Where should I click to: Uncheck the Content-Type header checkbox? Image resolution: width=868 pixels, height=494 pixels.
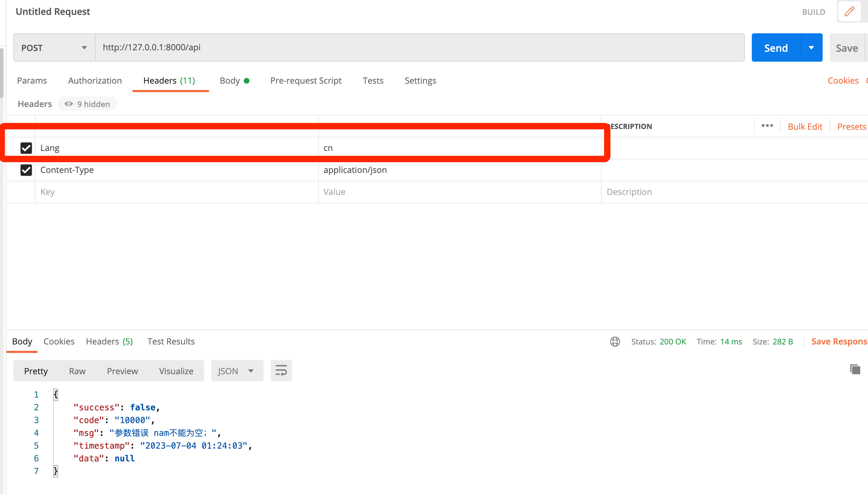[26, 170]
